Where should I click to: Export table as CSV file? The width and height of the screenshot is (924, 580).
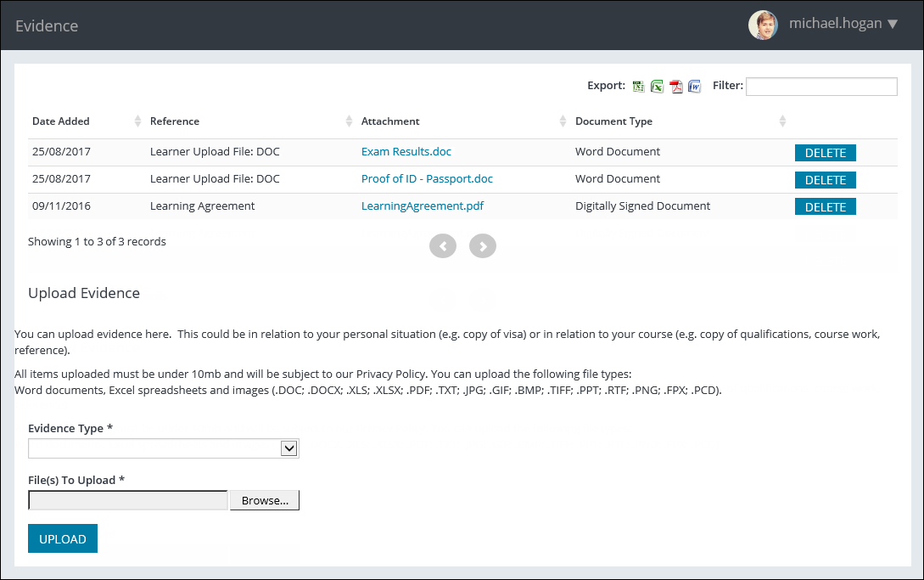click(638, 86)
